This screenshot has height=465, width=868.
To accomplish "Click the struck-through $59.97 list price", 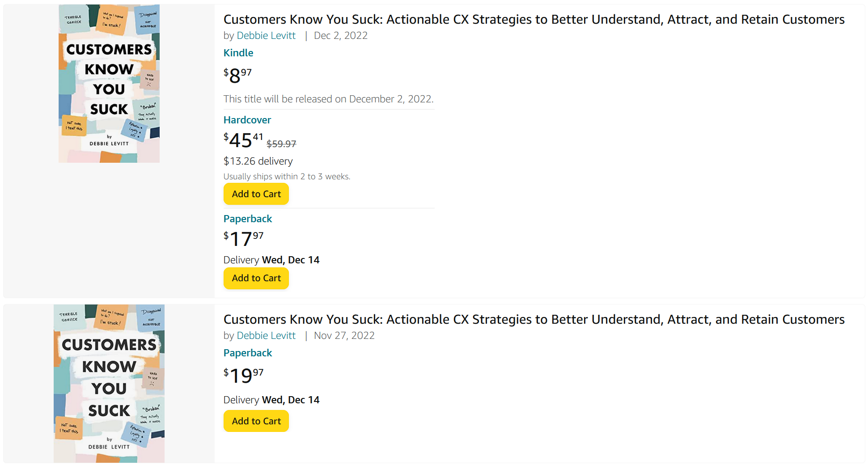I will coord(281,144).
